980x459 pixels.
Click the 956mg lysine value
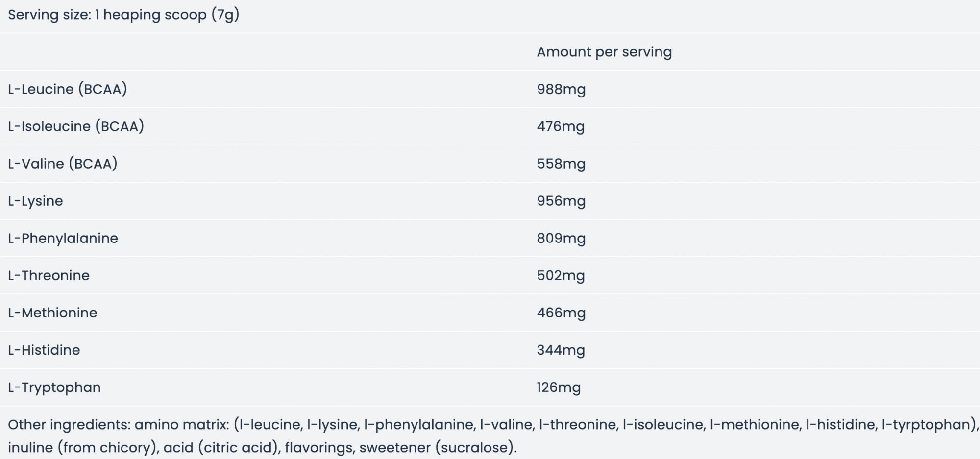[x=561, y=201]
